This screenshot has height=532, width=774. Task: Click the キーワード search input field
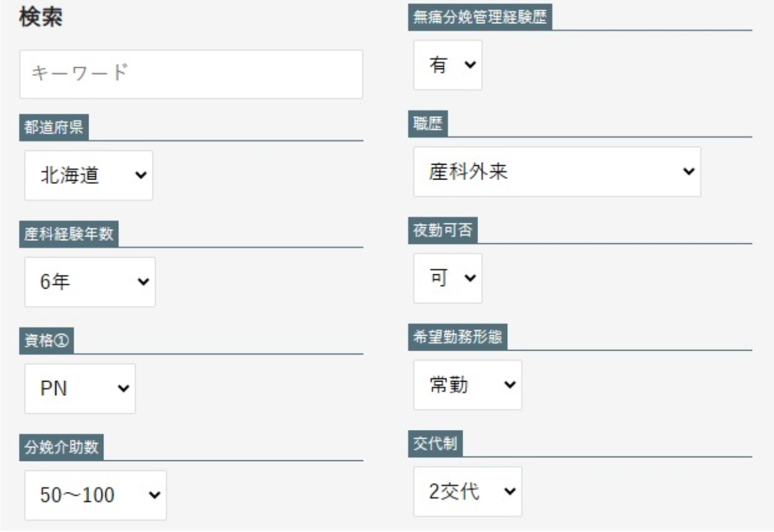point(191,74)
